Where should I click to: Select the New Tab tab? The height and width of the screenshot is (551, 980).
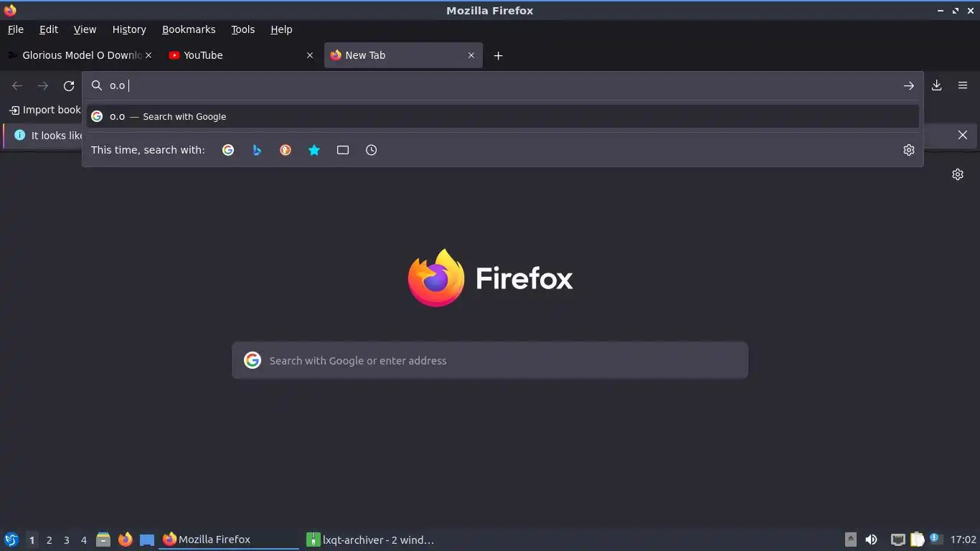pyautogui.click(x=403, y=55)
